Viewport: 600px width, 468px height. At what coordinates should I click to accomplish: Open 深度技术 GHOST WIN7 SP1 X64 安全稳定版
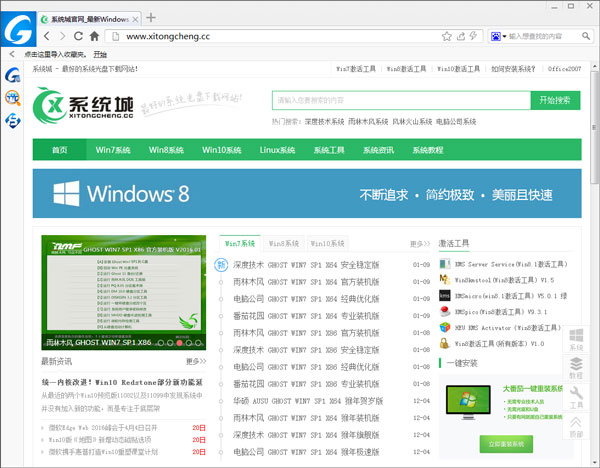point(306,265)
